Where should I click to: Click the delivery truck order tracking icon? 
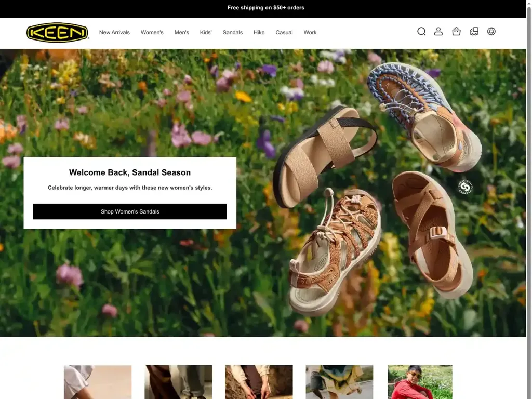474,32
